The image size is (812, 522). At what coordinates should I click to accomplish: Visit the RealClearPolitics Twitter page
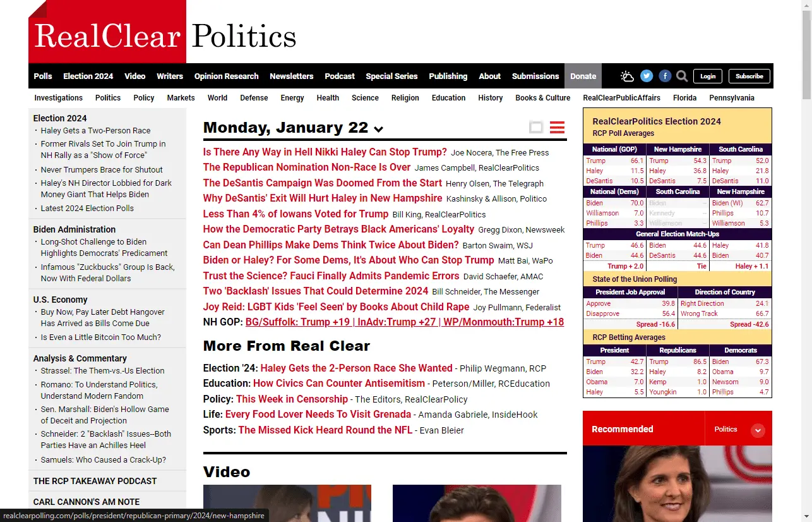pyautogui.click(x=647, y=76)
